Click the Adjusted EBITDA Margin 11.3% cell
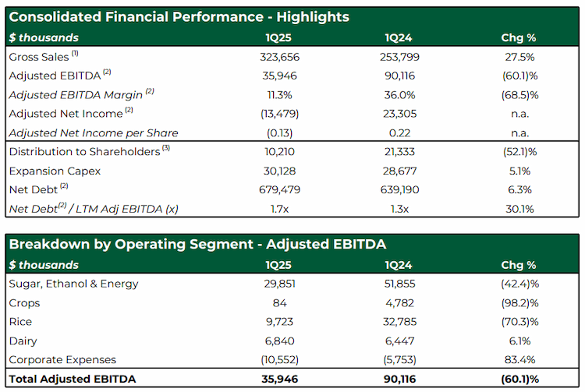Screen dimensions: 585x392 (x=279, y=95)
